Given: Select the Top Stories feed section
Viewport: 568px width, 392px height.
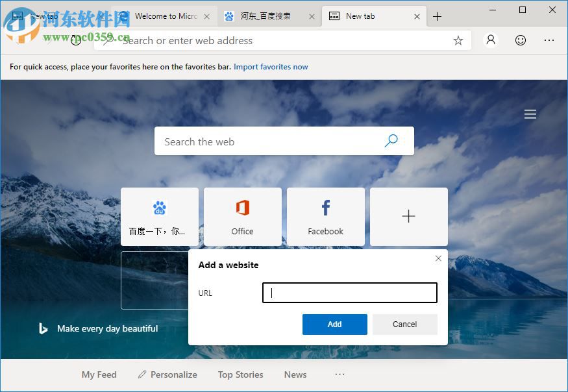Looking at the screenshot, I should click(x=240, y=374).
